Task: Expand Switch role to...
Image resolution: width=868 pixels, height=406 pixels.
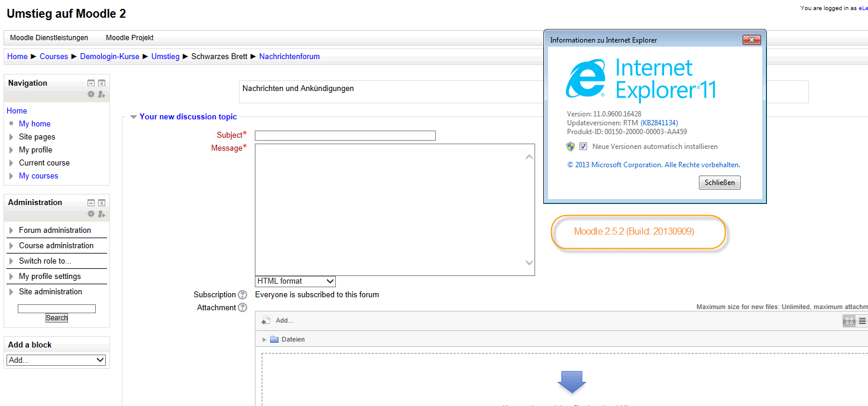Action: click(x=12, y=261)
